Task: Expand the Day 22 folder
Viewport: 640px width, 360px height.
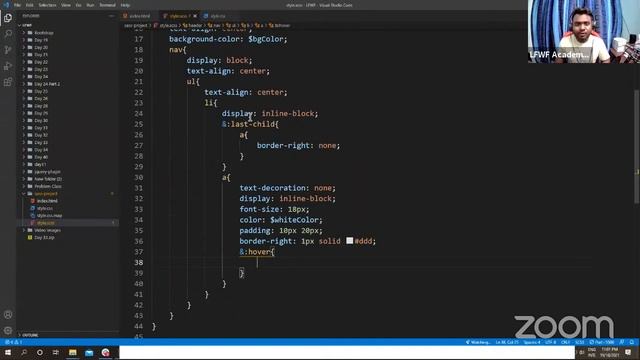Action: point(41,62)
